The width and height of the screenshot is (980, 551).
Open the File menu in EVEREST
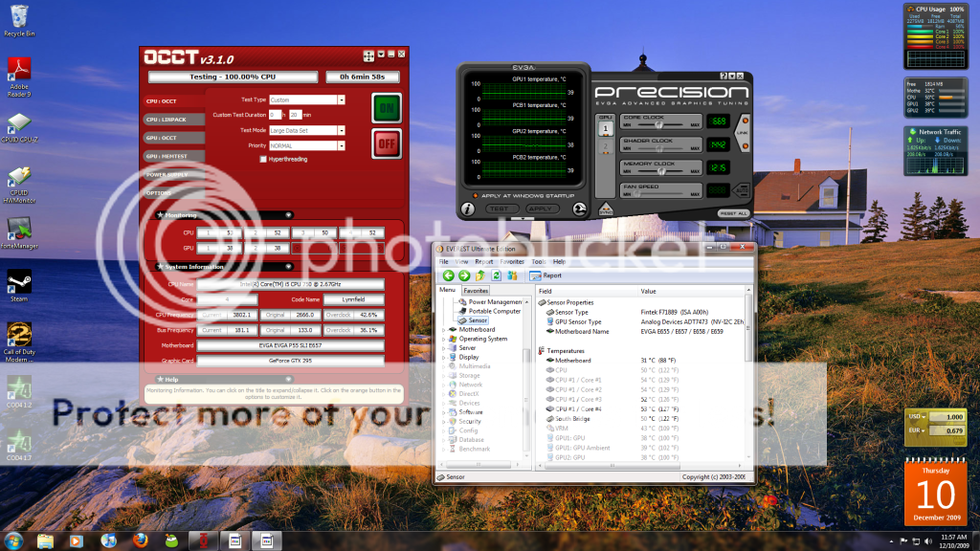point(444,262)
